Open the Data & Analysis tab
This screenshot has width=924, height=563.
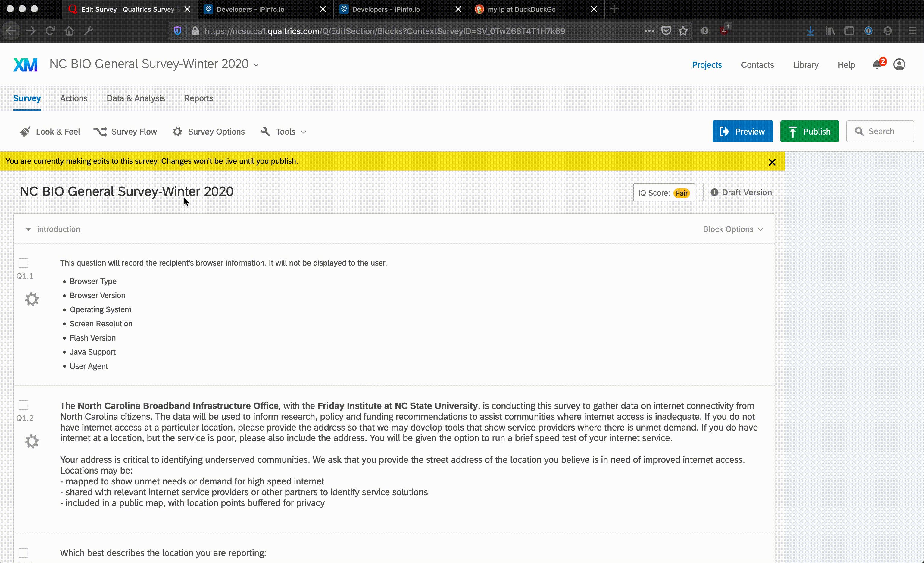tap(136, 98)
